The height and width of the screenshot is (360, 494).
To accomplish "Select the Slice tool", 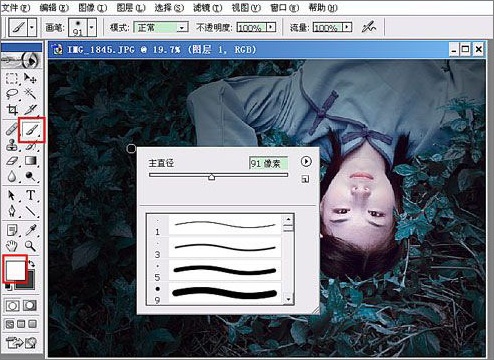I will [x=30, y=109].
